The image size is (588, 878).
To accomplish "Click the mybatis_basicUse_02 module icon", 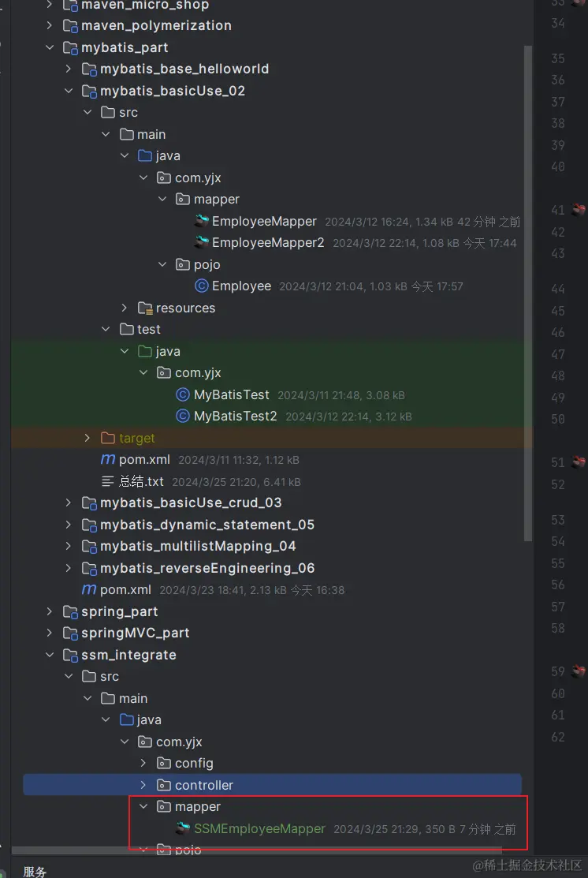I will coord(89,92).
